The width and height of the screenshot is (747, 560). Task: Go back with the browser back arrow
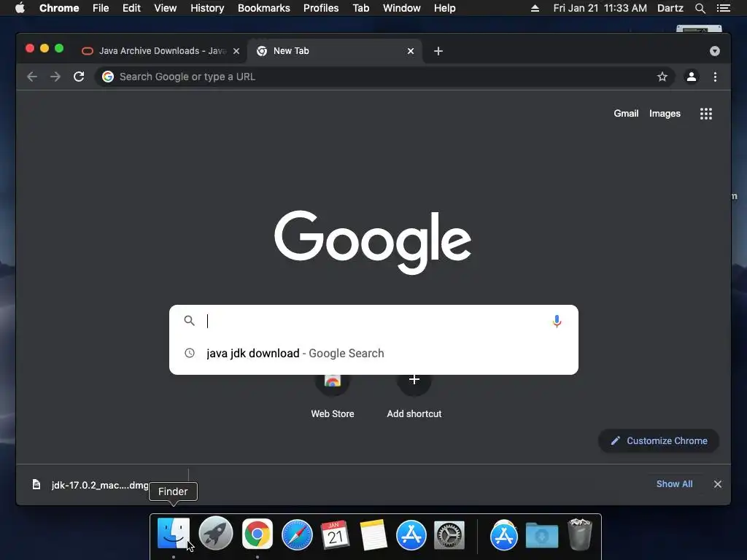point(32,77)
